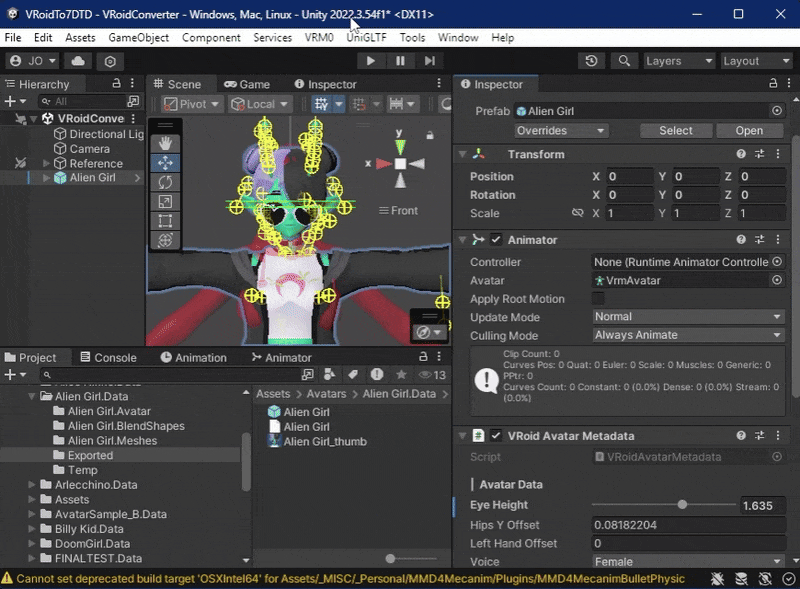Screen dimensions: 800x589
Task: Toggle hidden packages visibility count
Action: pyautogui.click(x=432, y=375)
